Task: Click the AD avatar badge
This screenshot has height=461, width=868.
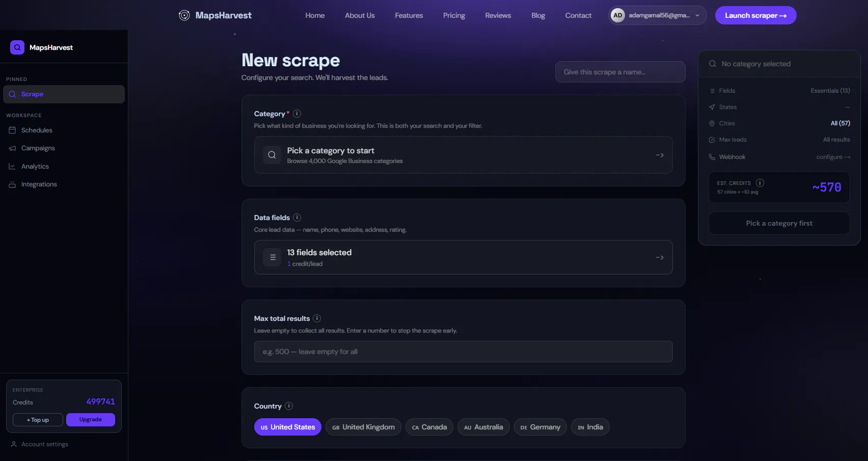Action: (x=618, y=15)
